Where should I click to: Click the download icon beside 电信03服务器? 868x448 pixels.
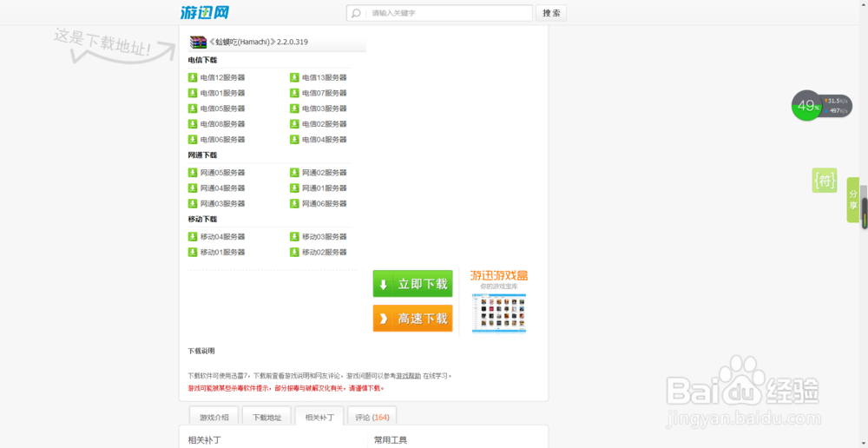pos(294,109)
